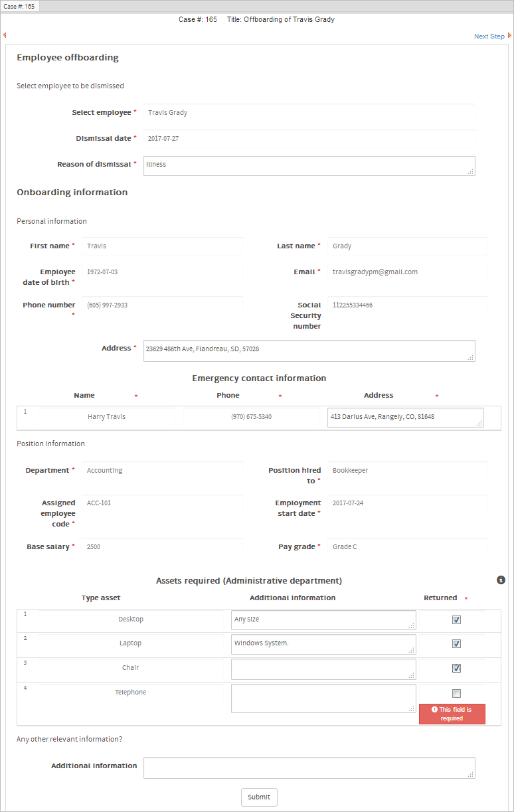Click the next step arrow icon
514x812 pixels.
pyautogui.click(x=509, y=36)
